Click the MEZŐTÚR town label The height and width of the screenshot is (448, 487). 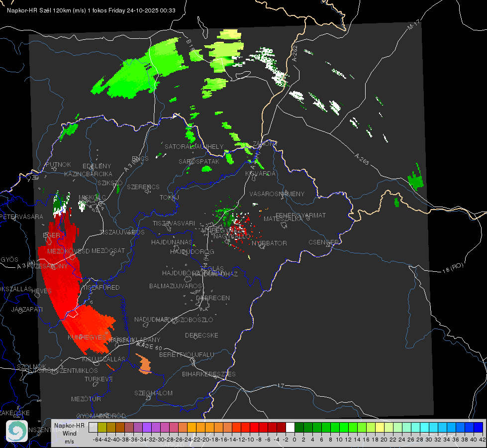tap(86, 399)
